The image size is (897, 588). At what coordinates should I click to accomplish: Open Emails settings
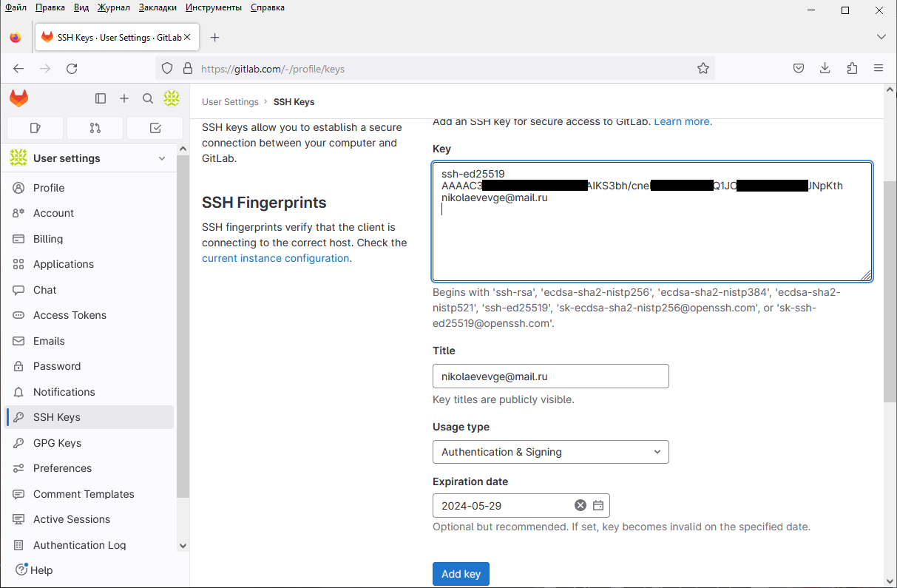[x=89, y=341]
